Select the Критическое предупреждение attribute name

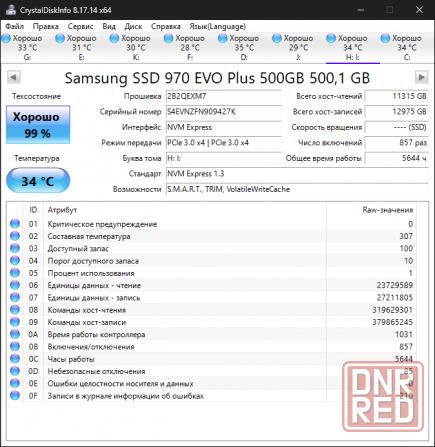pos(102,224)
